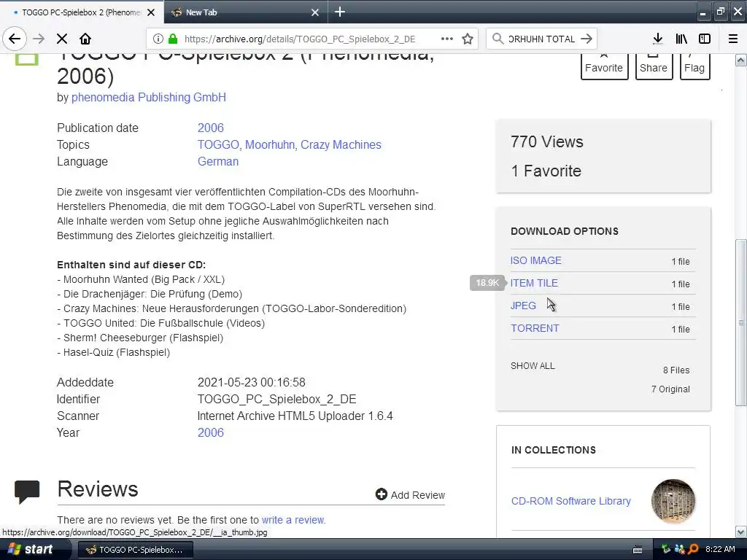The width and height of the screenshot is (747, 560).
Task: Open the on-screen keyboard tray icon
Action: click(x=638, y=550)
